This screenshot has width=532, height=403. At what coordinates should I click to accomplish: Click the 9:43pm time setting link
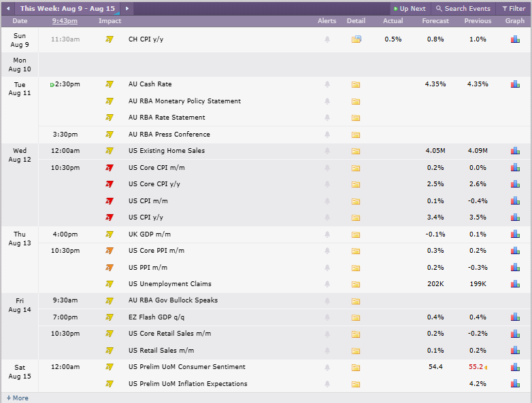pos(65,21)
